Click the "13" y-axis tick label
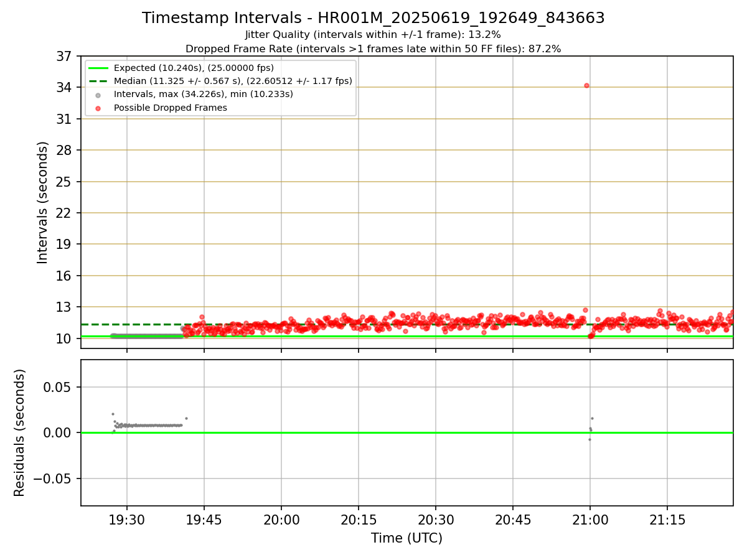Viewport: 747px width, 560px height. [x=65, y=307]
